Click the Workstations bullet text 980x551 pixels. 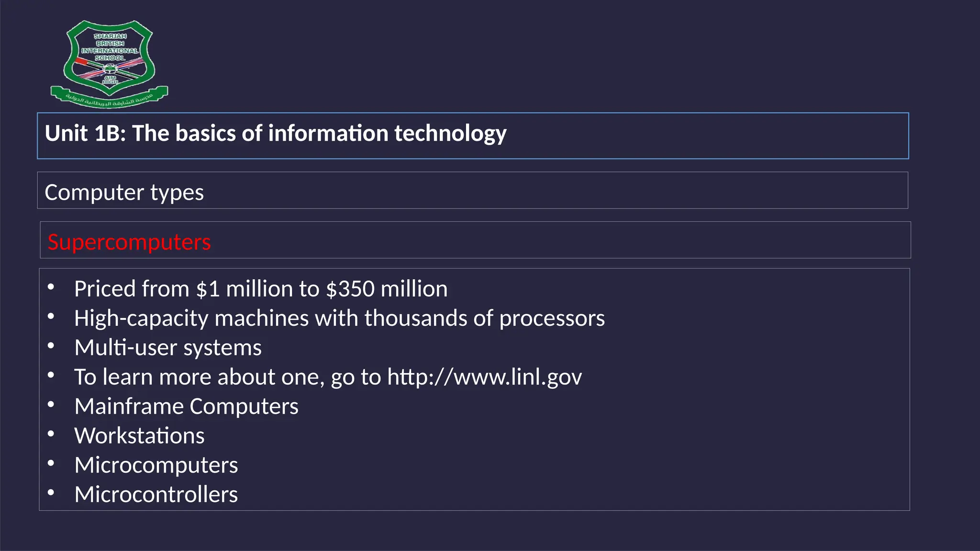point(139,436)
